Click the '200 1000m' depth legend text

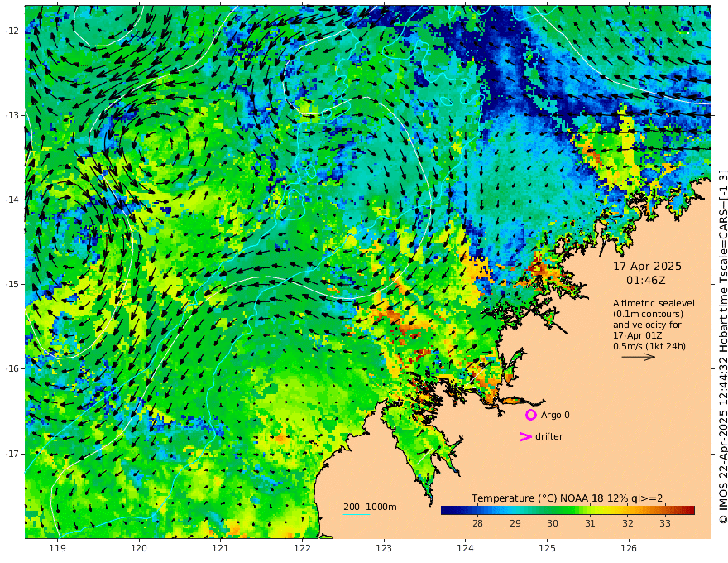tap(370, 507)
